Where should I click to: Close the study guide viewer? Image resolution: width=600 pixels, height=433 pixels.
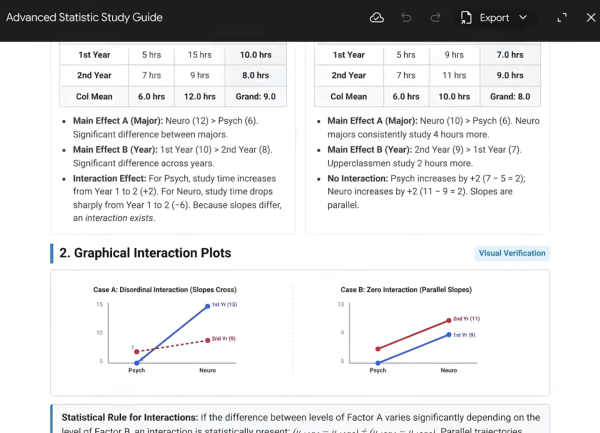point(591,18)
